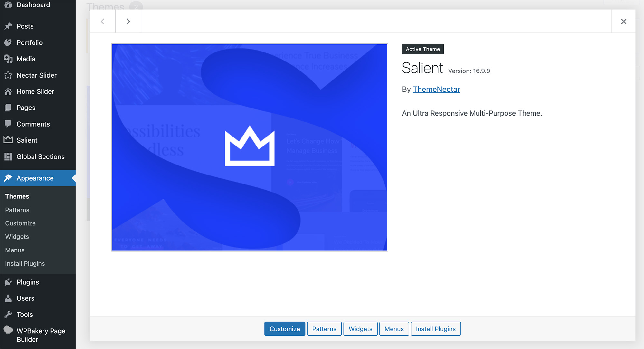Click the Salient theme preview image

pyautogui.click(x=250, y=147)
